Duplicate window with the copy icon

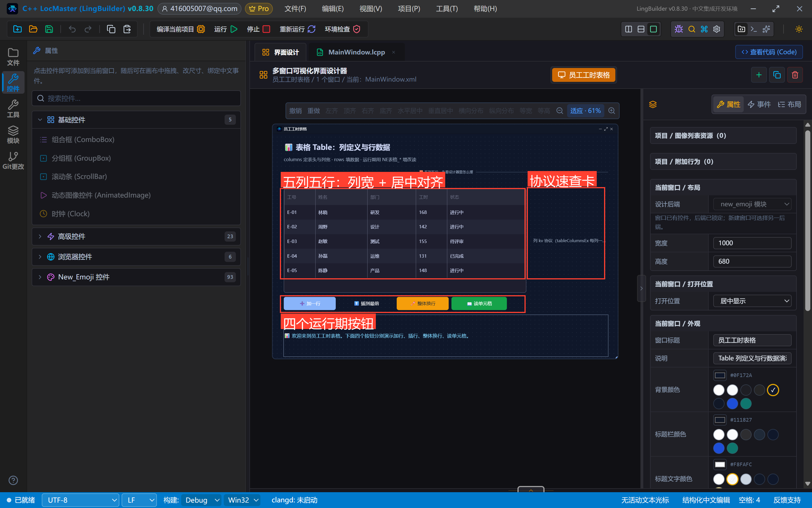point(777,75)
